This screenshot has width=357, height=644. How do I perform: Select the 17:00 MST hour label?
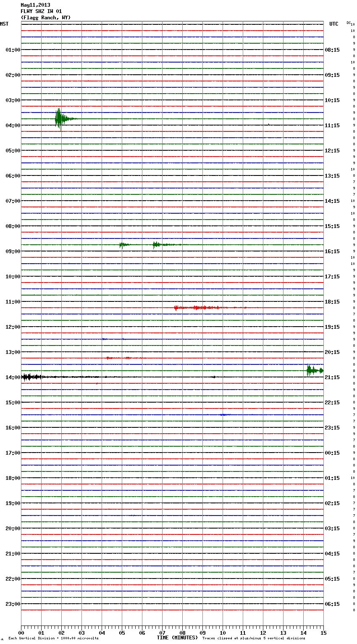click(x=13, y=453)
